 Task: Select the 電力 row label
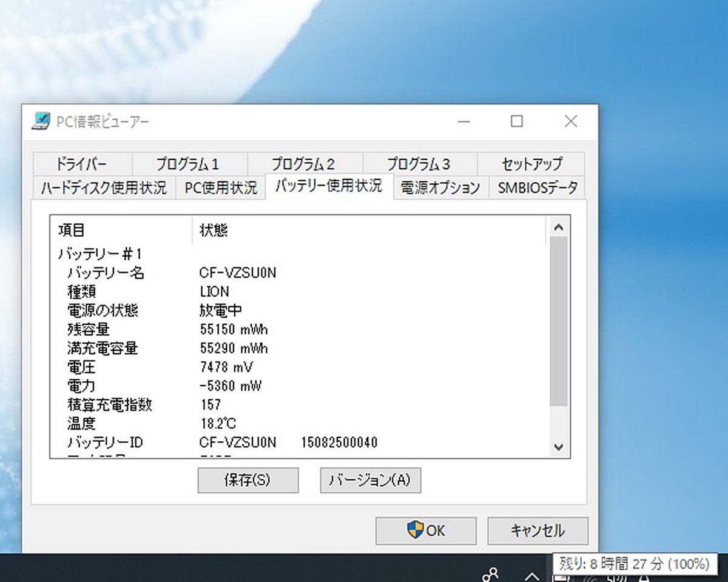(81, 386)
